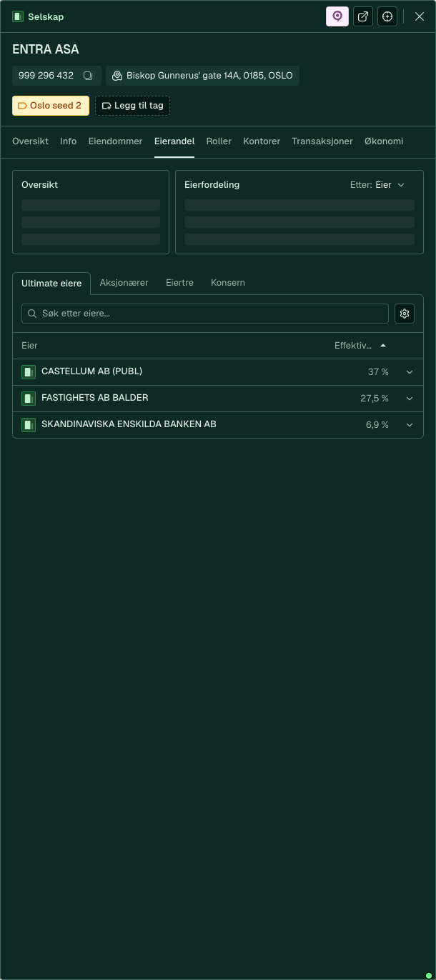Click SKANDINAVISKA ENSKILDA BANKEN company icon
Viewport: 436px width, 980px height.
click(x=29, y=425)
